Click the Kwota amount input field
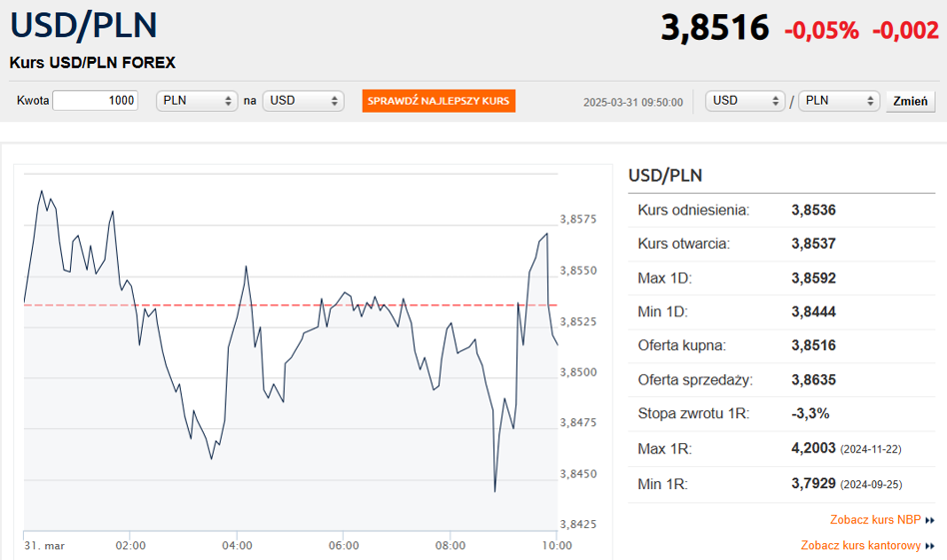 (96, 101)
